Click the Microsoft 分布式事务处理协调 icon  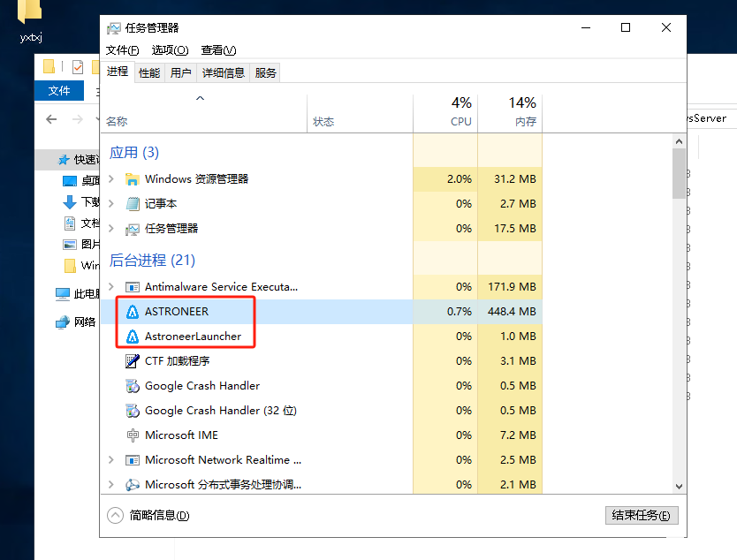click(133, 485)
